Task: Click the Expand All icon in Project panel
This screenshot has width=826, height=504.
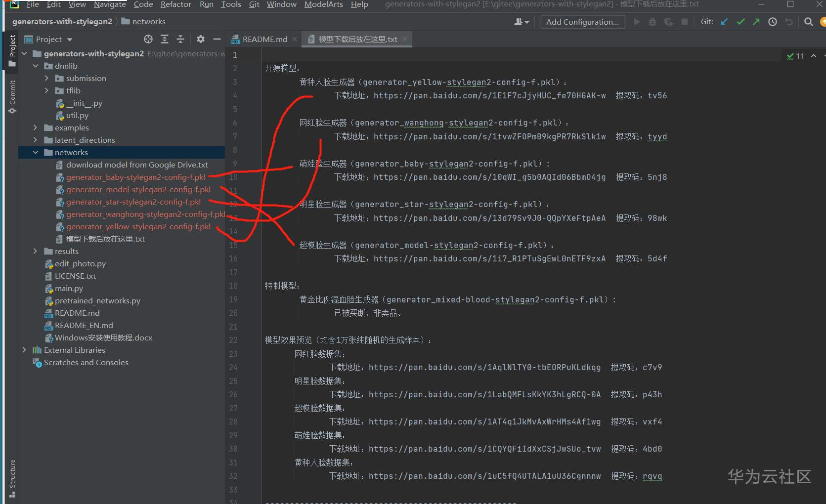Action: coord(165,39)
